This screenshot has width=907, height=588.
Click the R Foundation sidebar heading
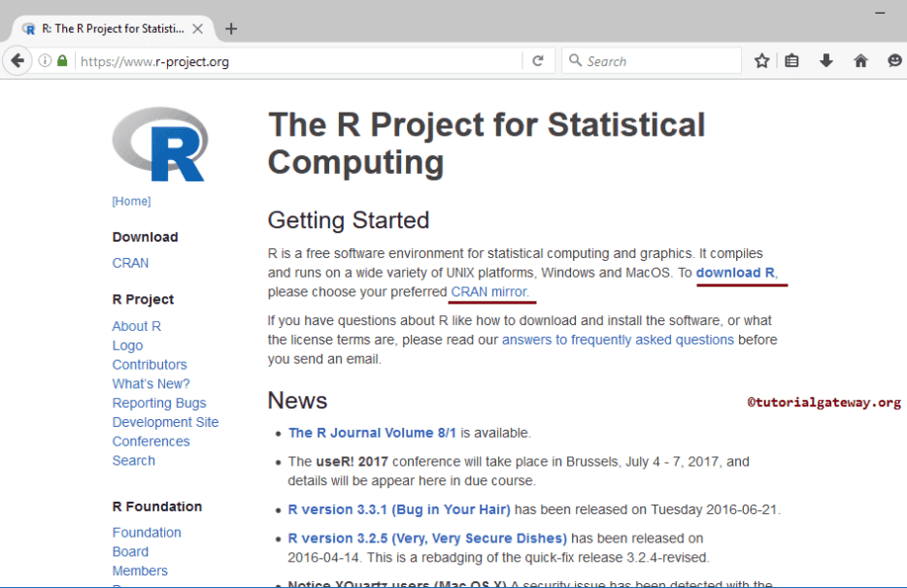click(x=157, y=506)
